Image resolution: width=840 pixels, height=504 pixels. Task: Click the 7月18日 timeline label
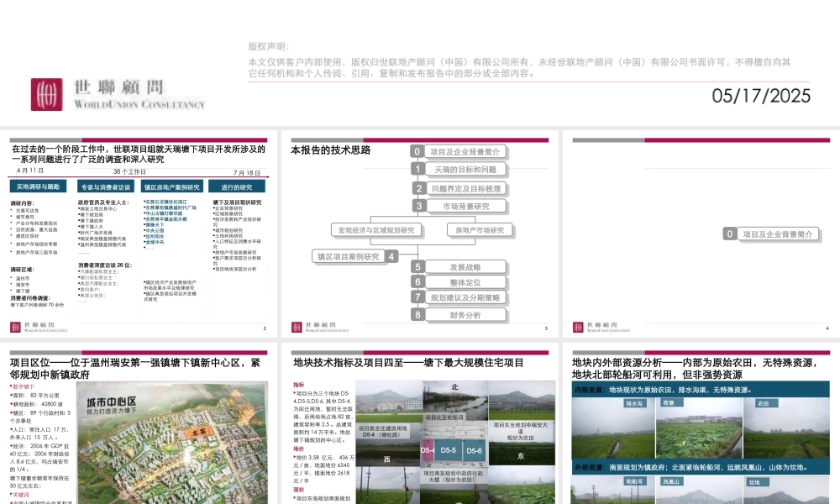click(247, 173)
